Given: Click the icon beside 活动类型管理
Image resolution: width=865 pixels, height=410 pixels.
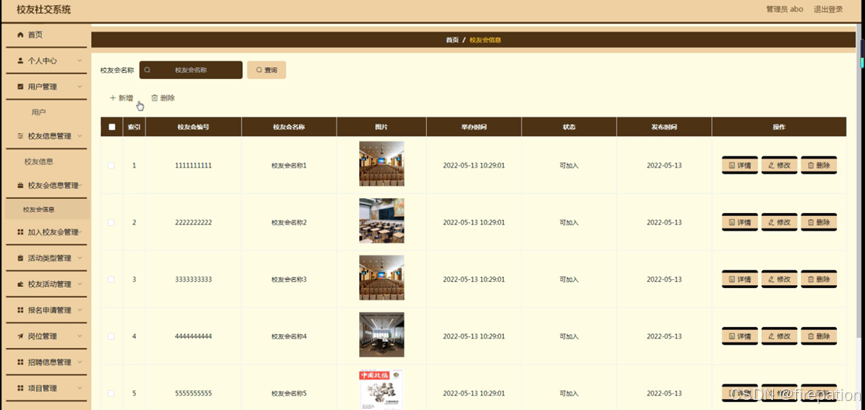Looking at the screenshot, I should pos(20,258).
